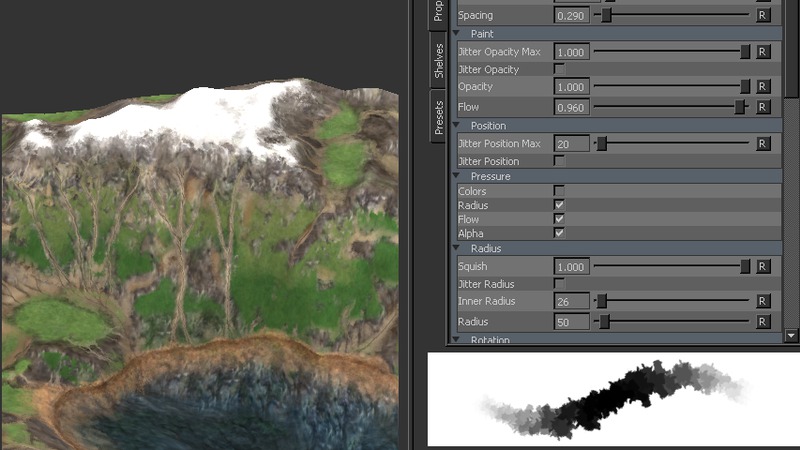Reset the Spacing value with R button

click(763, 16)
